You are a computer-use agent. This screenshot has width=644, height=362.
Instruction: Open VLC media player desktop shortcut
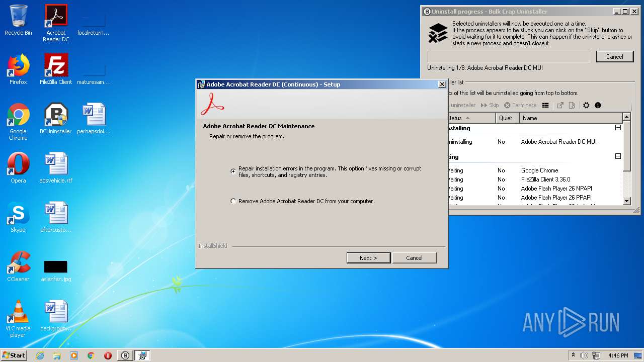pos(18,319)
